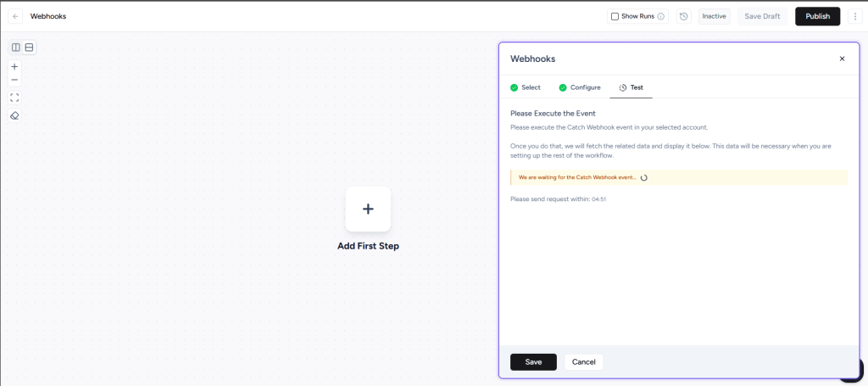Go to the Select step tab

[x=526, y=87]
